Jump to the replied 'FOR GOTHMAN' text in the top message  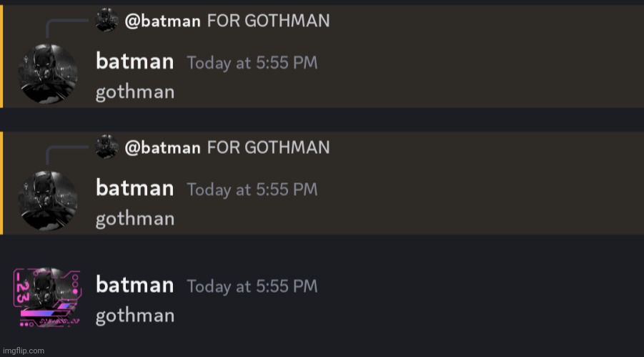click(268, 21)
